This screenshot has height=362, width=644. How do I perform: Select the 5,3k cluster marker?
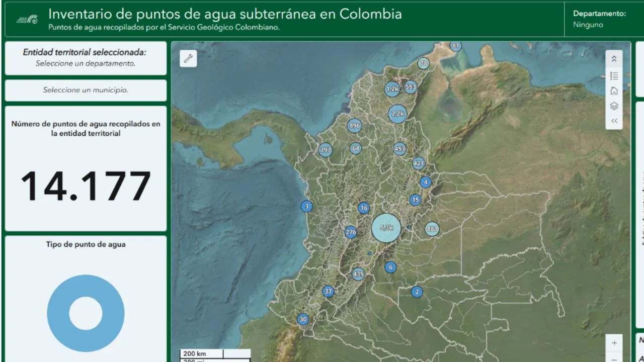[x=386, y=228]
